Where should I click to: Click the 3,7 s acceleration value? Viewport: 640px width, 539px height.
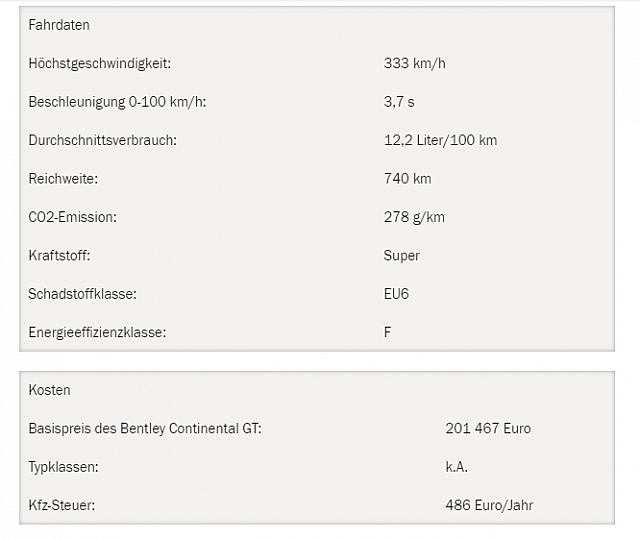[x=399, y=102]
